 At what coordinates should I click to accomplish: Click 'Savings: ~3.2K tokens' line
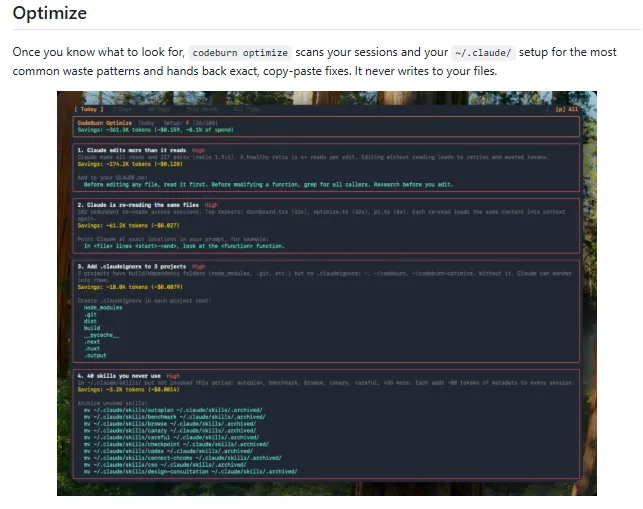pos(128,390)
